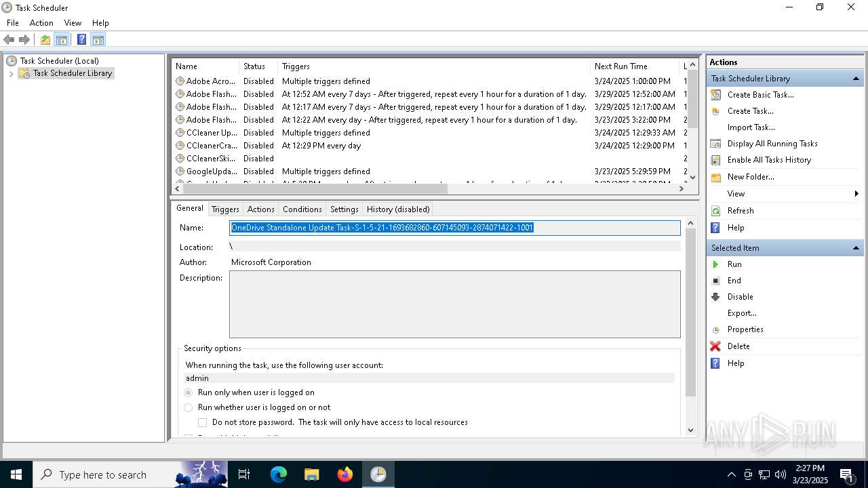Screen dimensions: 868x488
Task: Click the General tab vertical scrollbar down arrow
Action: 691,430
